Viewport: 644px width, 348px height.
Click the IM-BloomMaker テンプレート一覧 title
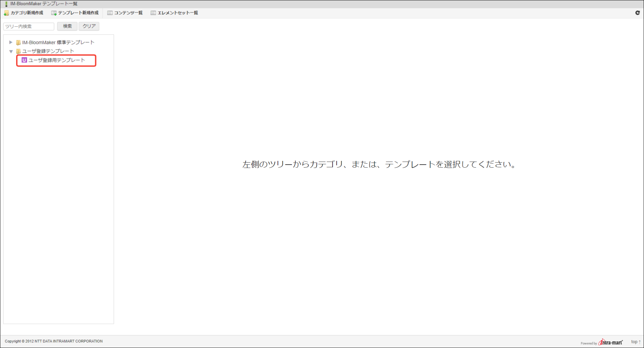pyautogui.click(x=44, y=4)
